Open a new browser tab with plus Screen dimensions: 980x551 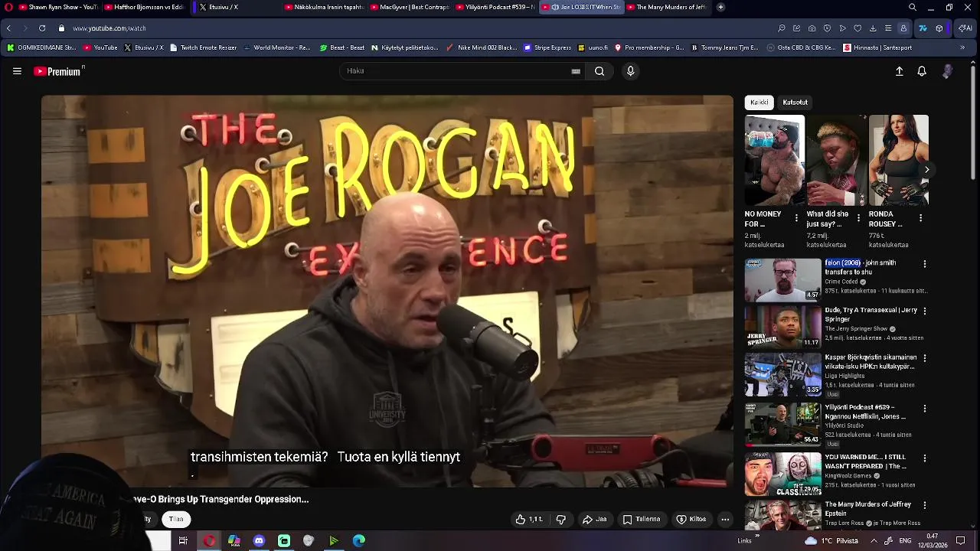[720, 7]
